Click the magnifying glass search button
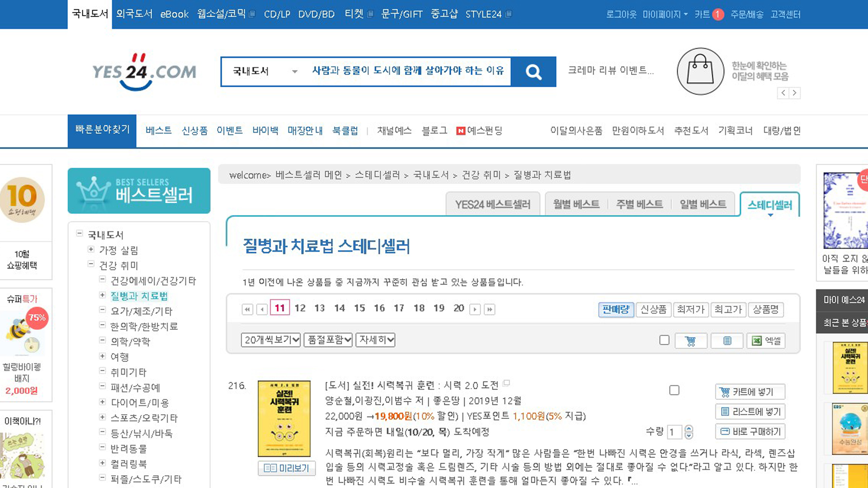 click(533, 72)
